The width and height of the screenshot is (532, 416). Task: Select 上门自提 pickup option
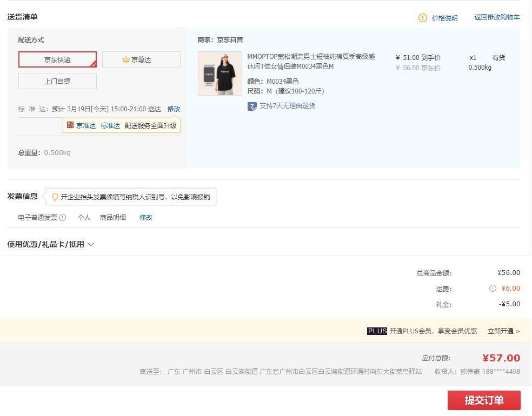point(57,81)
